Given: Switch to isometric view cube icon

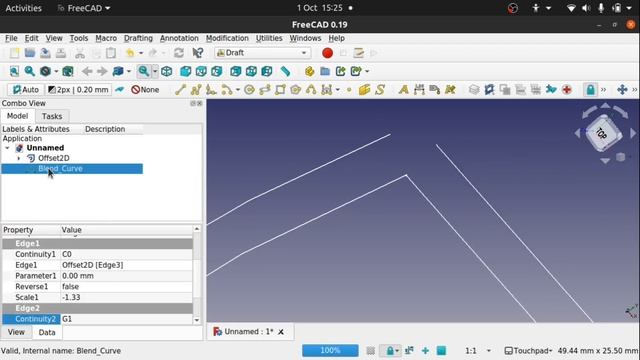Looking at the screenshot, I should (x=167, y=71).
